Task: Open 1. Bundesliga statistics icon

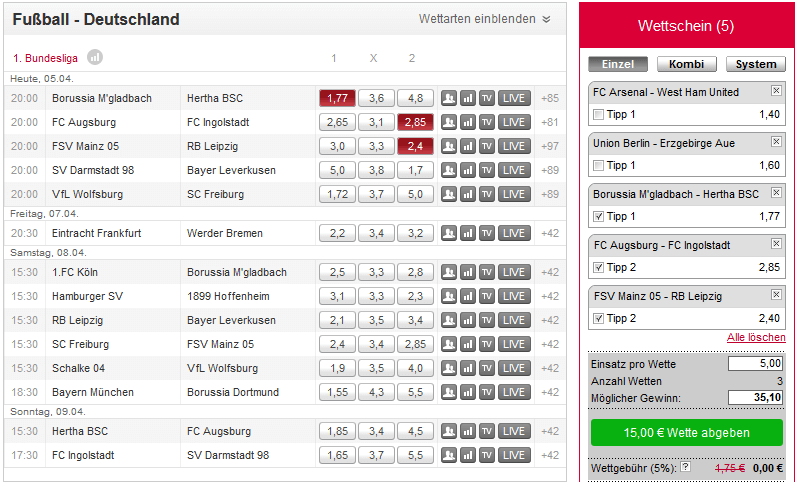Action: pyautogui.click(x=95, y=58)
